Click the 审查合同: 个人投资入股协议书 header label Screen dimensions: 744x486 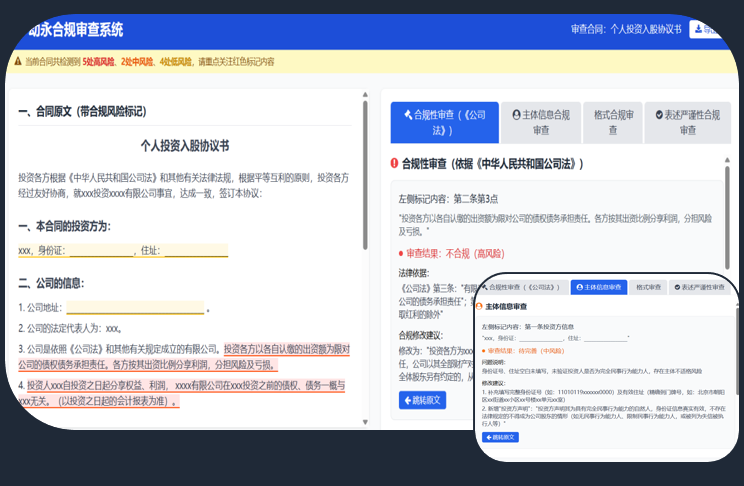(626, 29)
